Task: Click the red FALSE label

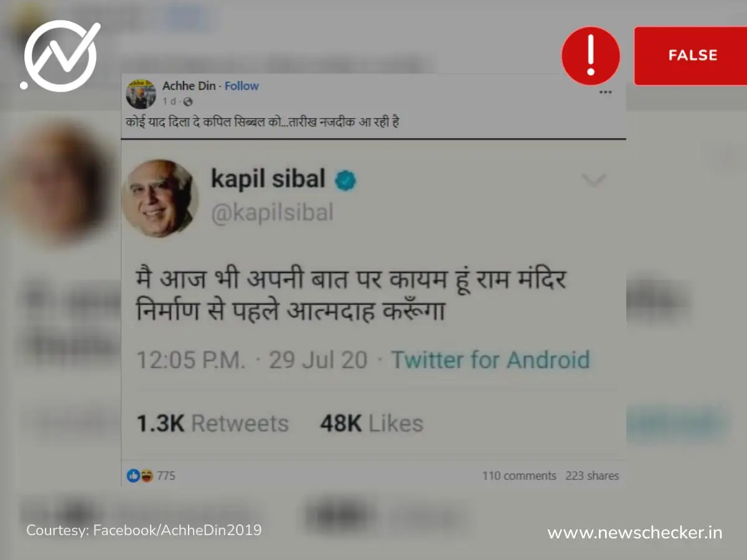Action: 692,55
